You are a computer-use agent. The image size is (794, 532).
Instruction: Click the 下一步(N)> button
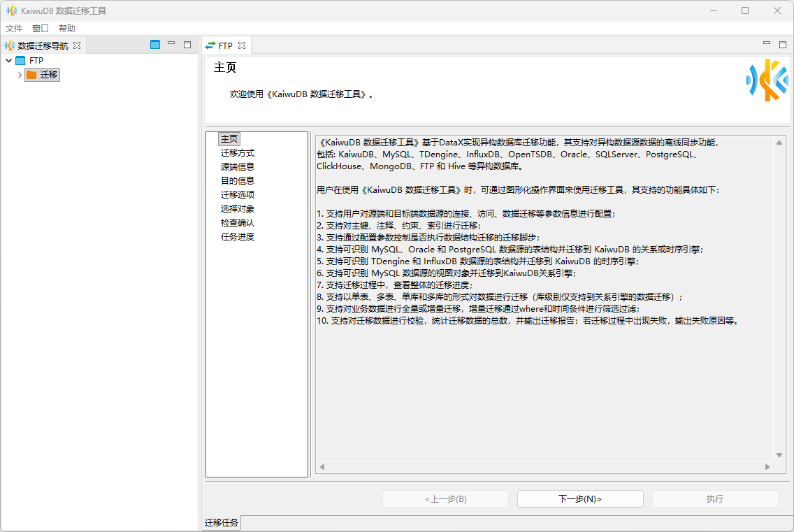(x=580, y=498)
